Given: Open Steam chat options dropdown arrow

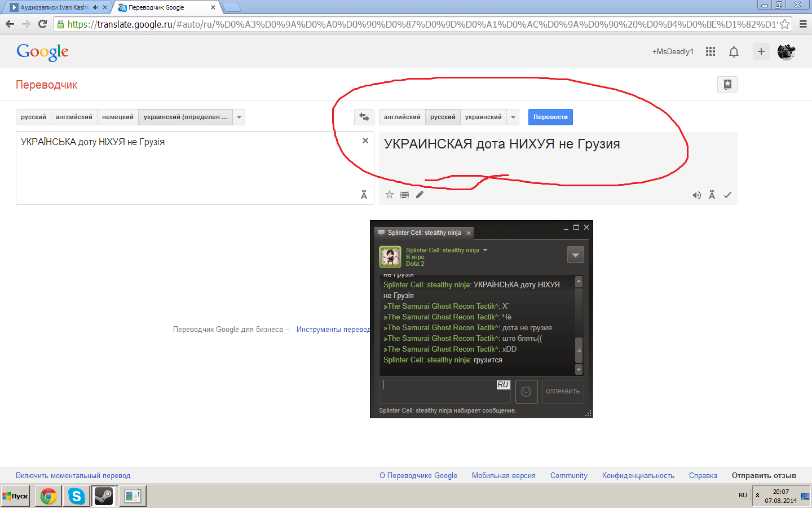Looking at the screenshot, I should point(575,255).
